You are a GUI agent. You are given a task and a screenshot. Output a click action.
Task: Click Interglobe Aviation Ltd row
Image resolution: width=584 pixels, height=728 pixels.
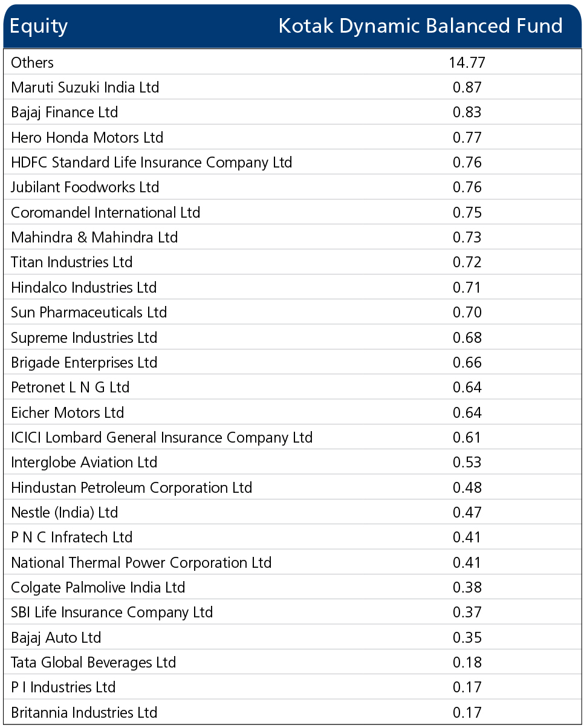point(292,463)
